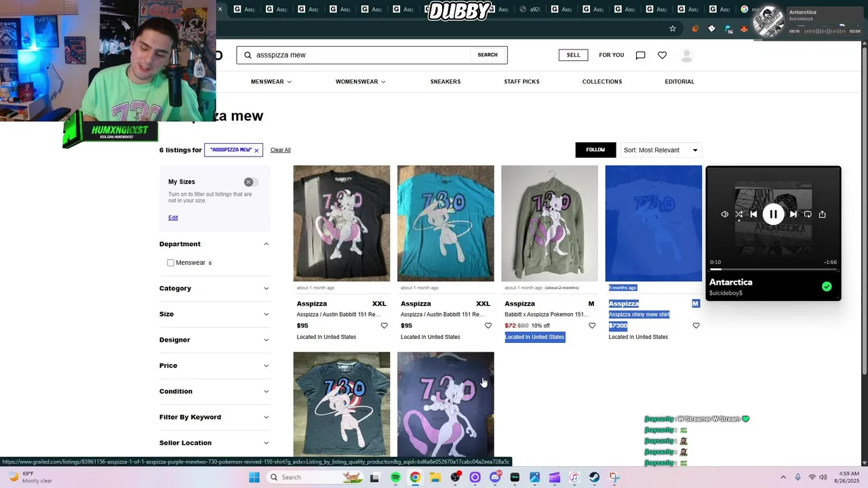868x488 pixels.
Task: Expand Seller Location filter
Action: point(214,443)
